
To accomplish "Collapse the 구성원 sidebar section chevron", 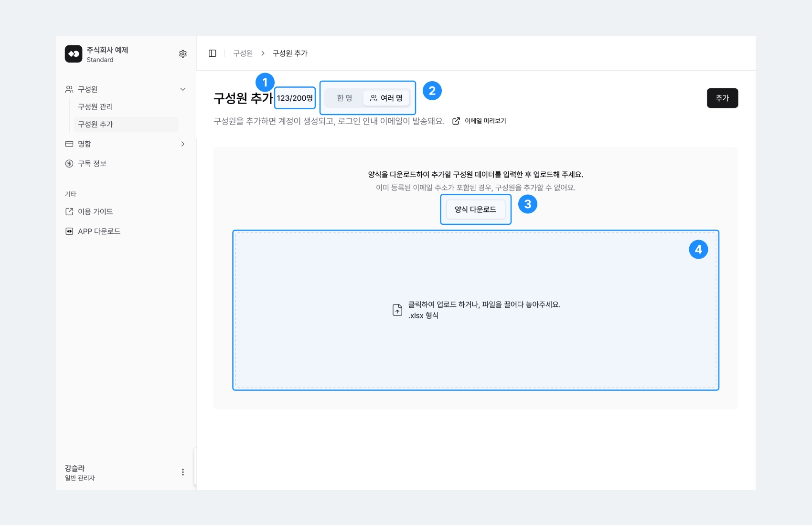I will (x=183, y=89).
